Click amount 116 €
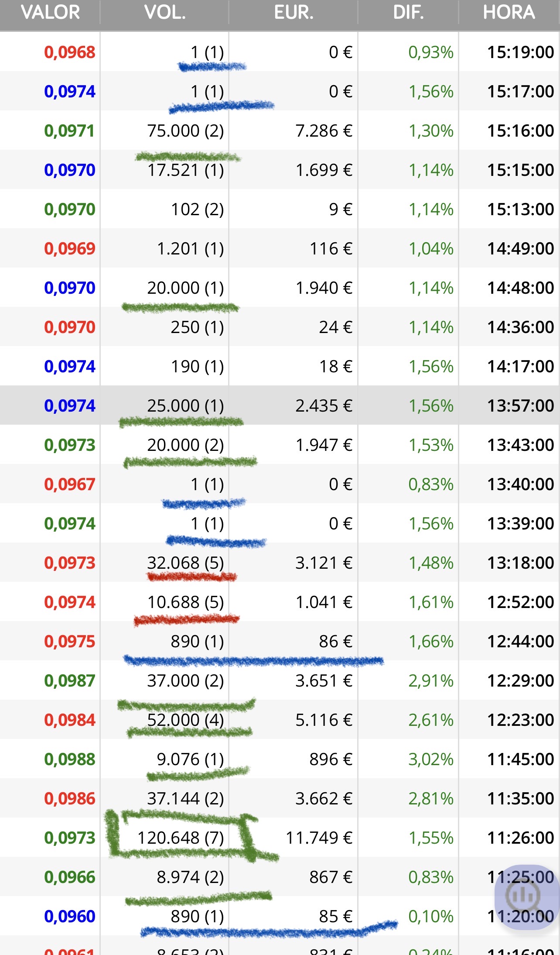The image size is (560, 955). tap(331, 249)
